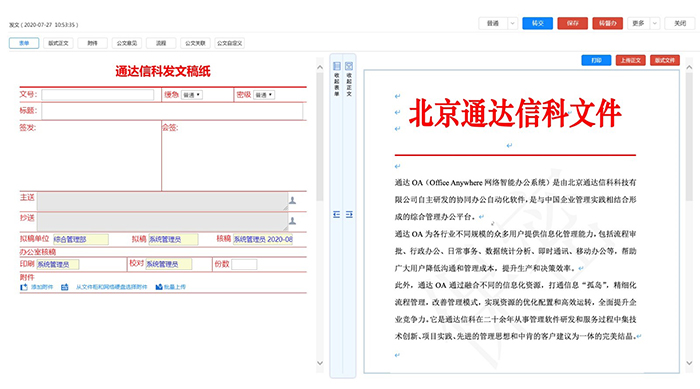Click the right-pointing divider arrow icon
The width and height of the screenshot is (700, 389).
tap(349, 215)
